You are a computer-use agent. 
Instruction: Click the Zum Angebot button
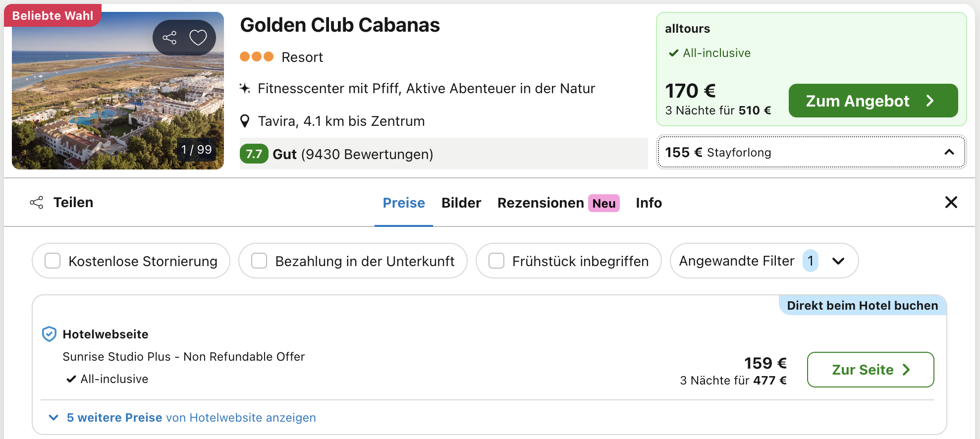[873, 101]
